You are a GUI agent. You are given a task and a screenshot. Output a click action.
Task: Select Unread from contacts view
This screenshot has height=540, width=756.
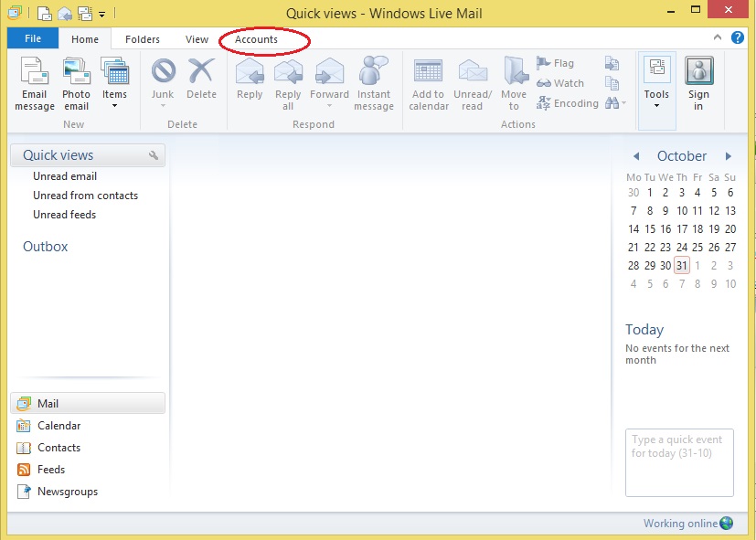(x=85, y=196)
